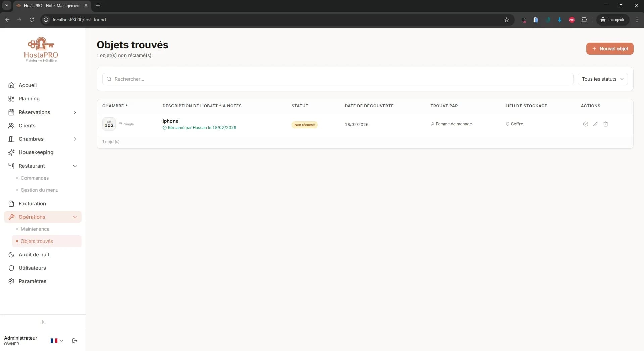Click the HostaPRO logo
644x351 pixels.
[41, 50]
